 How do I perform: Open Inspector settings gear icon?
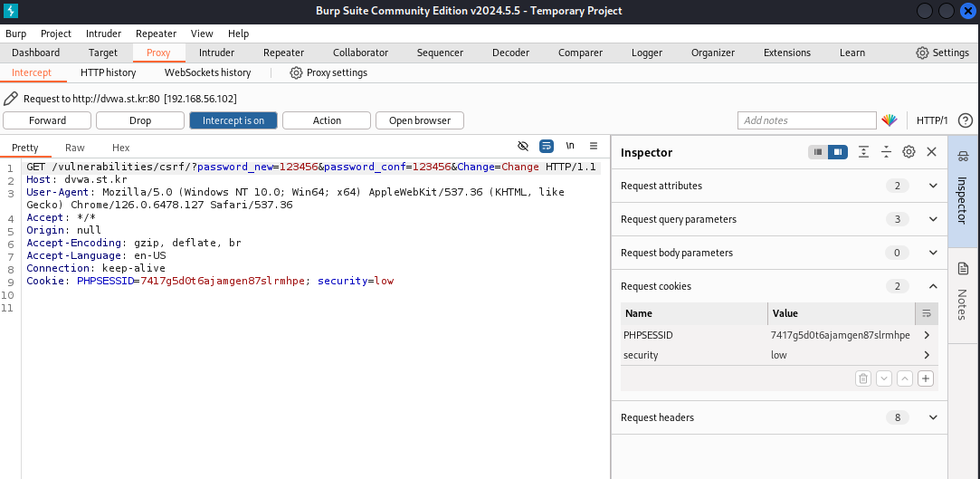click(909, 152)
